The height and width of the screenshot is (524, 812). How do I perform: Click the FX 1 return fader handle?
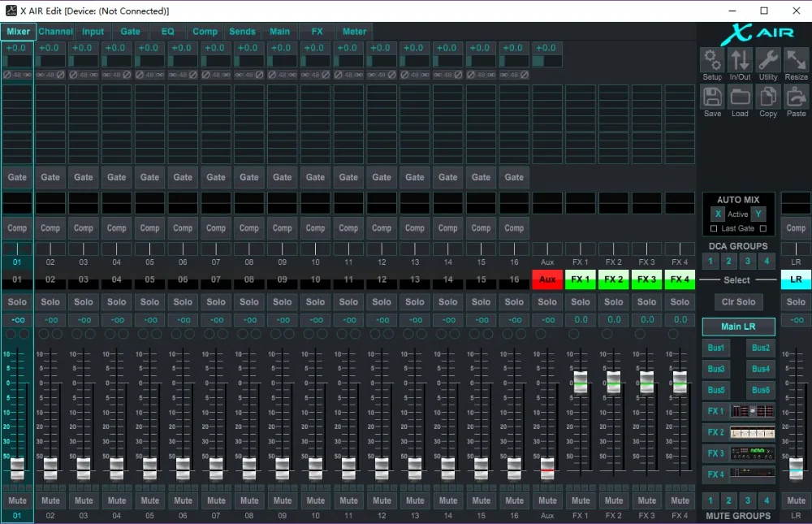(x=581, y=382)
